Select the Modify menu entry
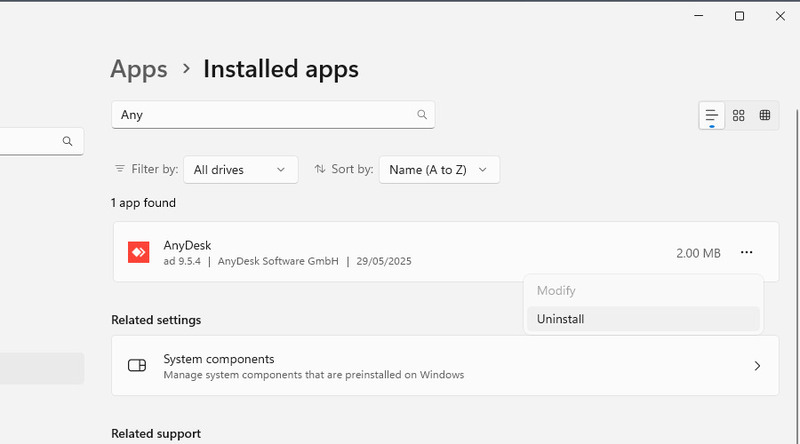The image size is (800, 444). pos(643,290)
